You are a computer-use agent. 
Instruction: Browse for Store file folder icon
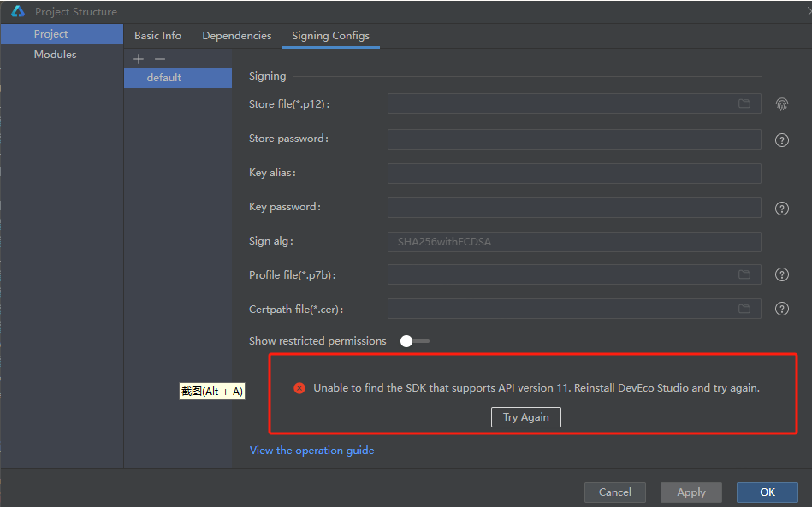point(744,103)
